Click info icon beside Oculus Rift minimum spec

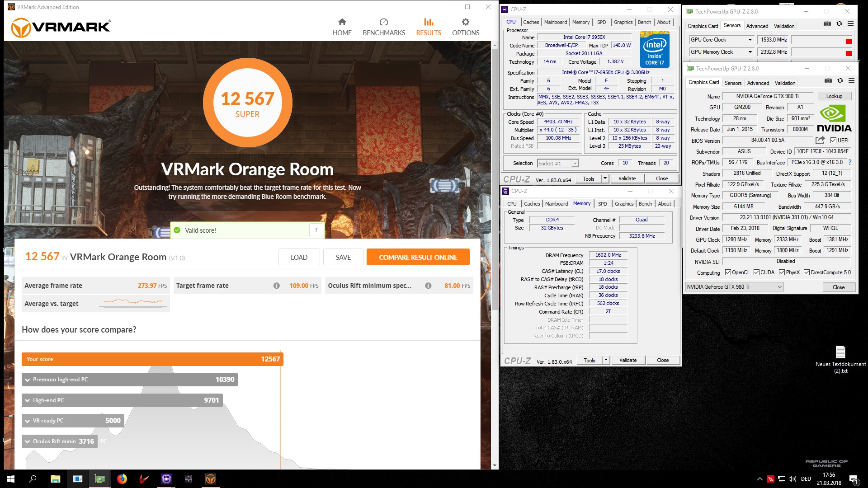[x=428, y=286]
